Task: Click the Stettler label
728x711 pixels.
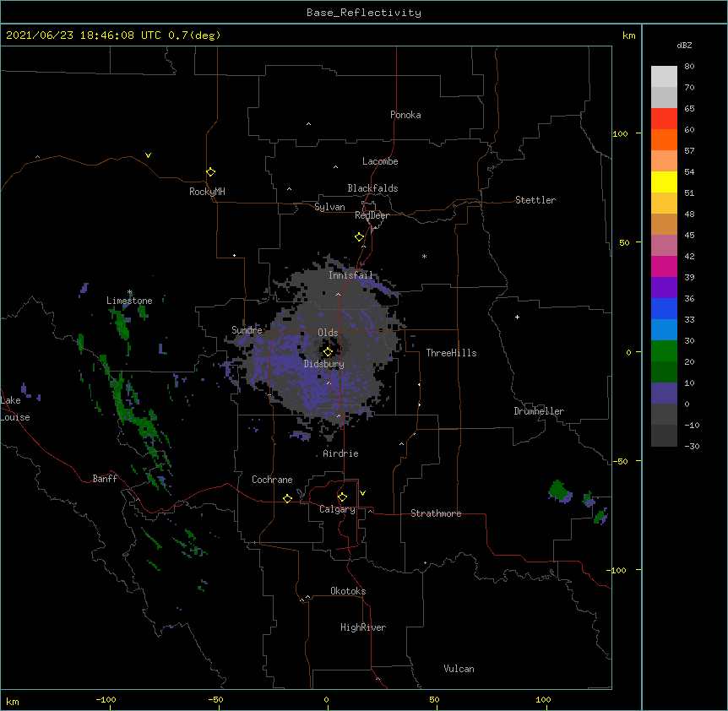Action: click(x=535, y=200)
